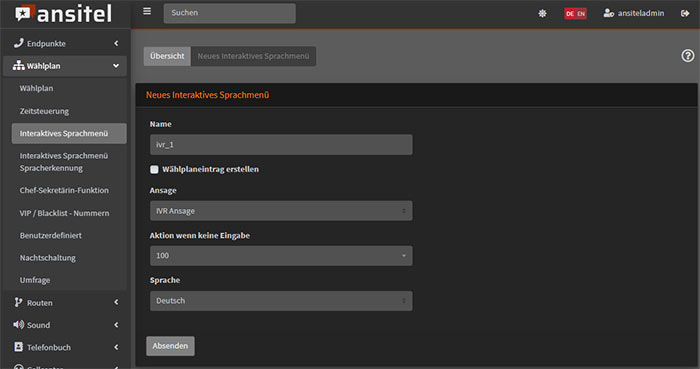Select Interaktives Sprachmenü sidebar item
The height and width of the screenshot is (369, 700).
69,133
